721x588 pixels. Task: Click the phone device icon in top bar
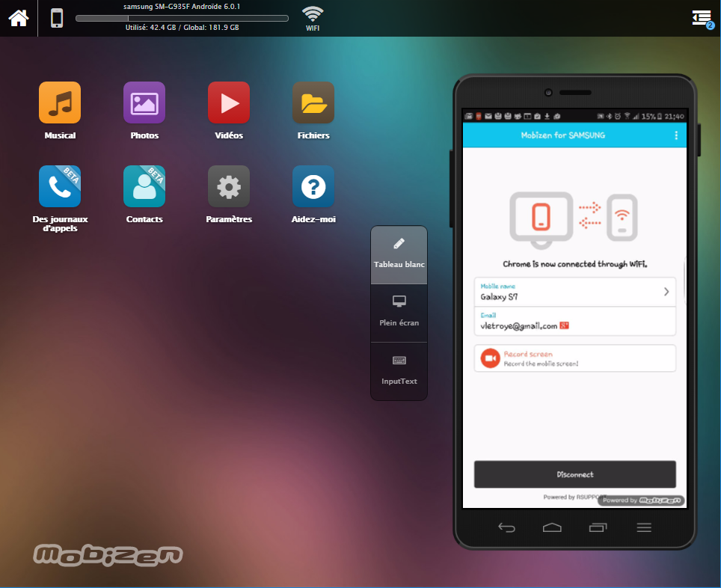(57, 19)
